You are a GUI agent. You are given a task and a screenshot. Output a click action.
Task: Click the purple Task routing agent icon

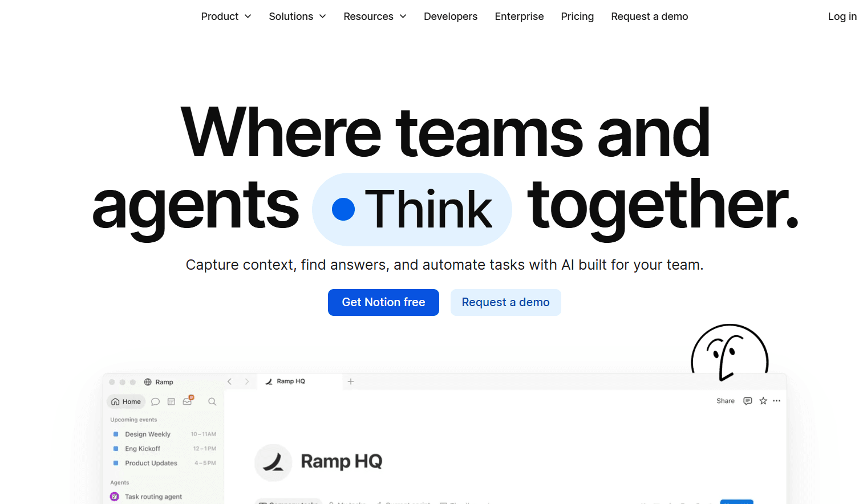coord(115,497)
